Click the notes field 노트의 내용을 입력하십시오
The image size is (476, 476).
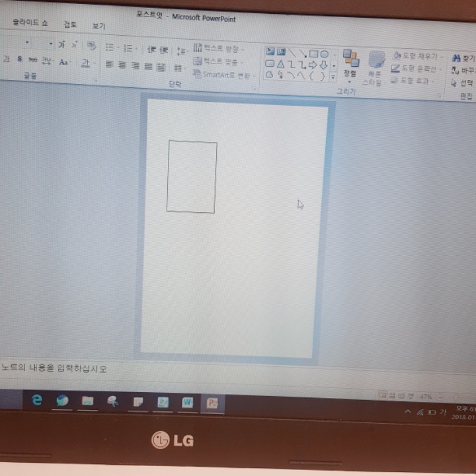coord(54,368)
